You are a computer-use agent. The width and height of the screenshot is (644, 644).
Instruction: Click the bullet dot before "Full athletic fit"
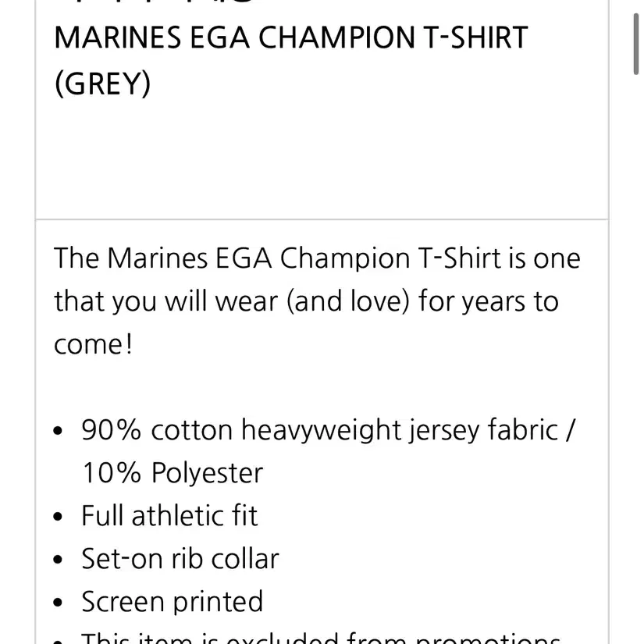point(58,516)
